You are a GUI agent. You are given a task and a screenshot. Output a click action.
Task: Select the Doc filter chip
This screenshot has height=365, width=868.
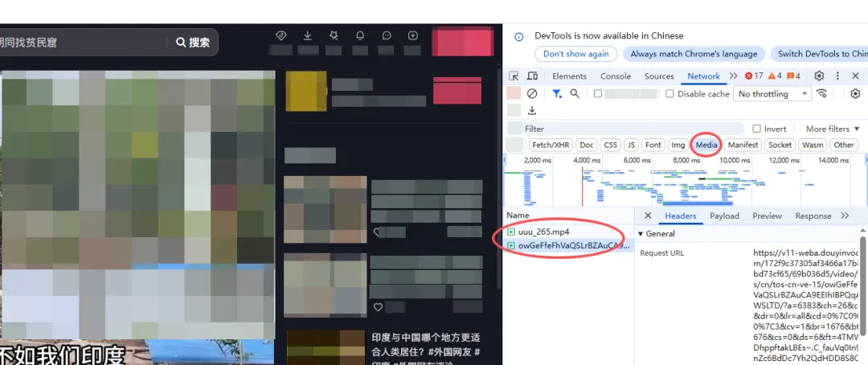coord(587,145)
